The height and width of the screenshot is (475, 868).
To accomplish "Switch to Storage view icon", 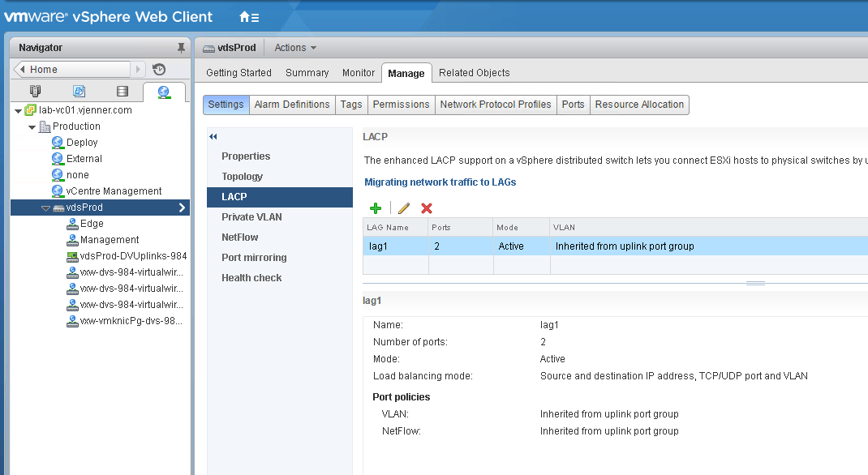I will [x=122, y=92].
